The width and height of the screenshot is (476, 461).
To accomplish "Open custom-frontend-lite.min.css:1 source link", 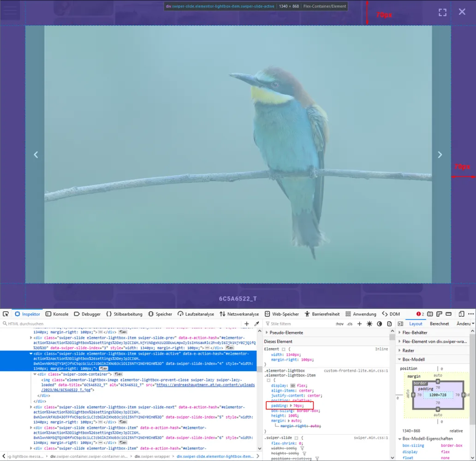I will 356,371.
